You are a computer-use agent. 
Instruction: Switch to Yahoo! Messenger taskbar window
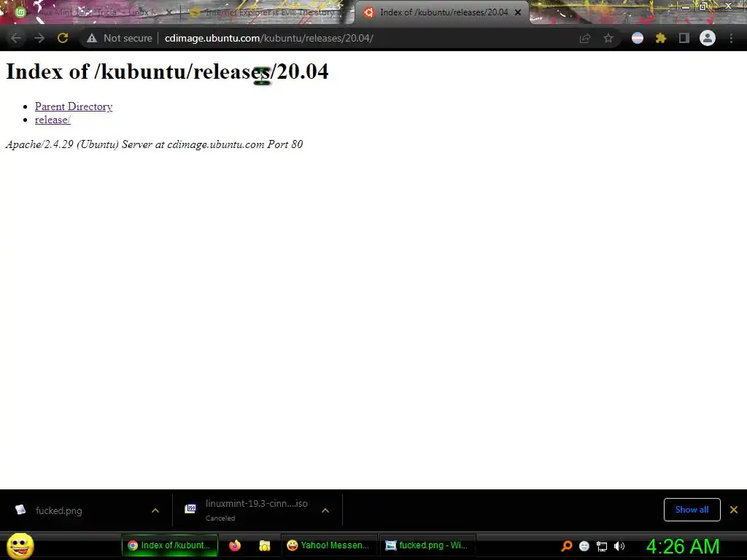(x=329, y=545)
